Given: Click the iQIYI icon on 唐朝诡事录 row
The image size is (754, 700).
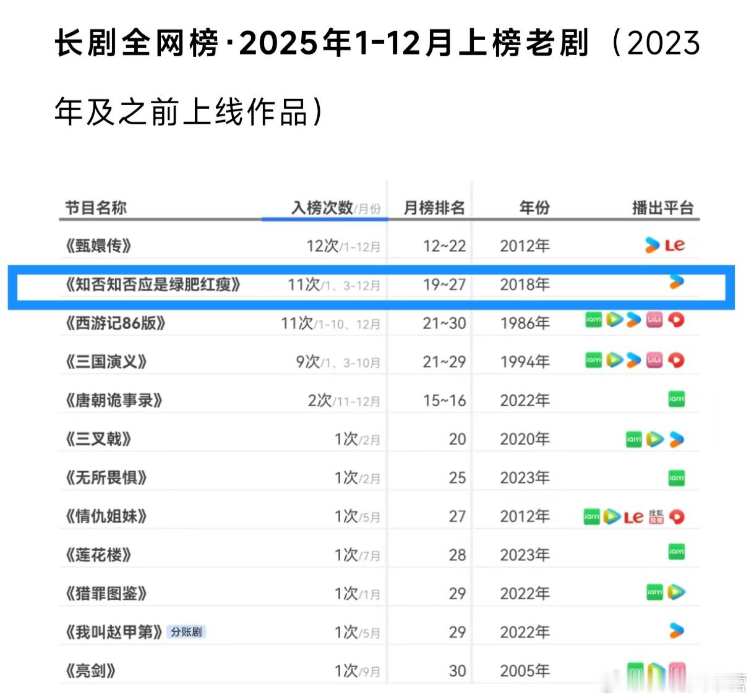Looking at the screenshot, I should pyautogui.click(x=676, y=399).
